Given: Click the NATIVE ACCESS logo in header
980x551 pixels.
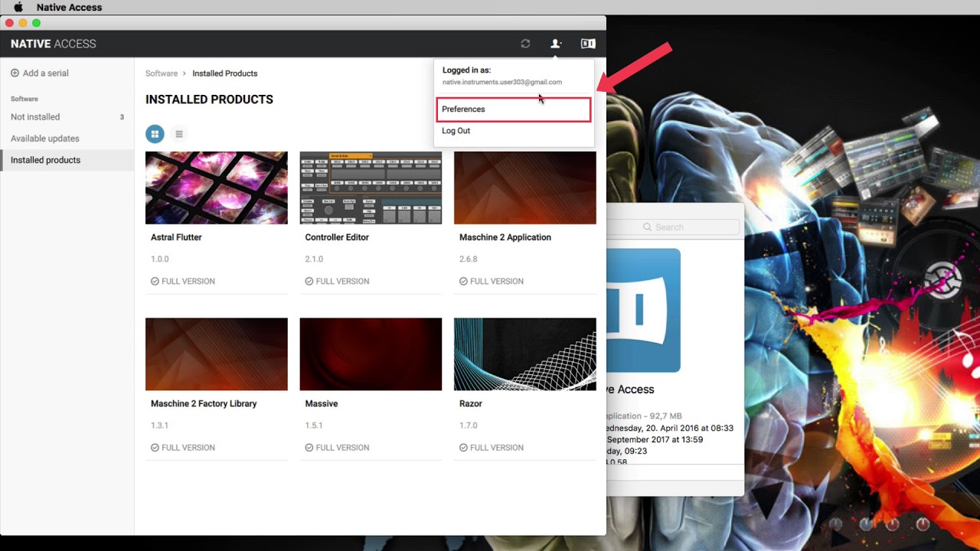Looking at the screenshot, I should coord(54,44).
